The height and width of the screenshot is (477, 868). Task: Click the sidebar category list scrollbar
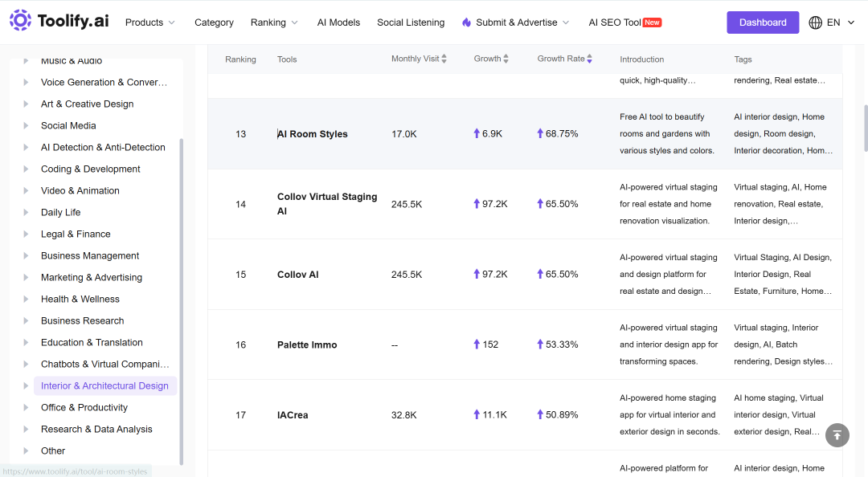pyautogui.click(x=182, y=302)
